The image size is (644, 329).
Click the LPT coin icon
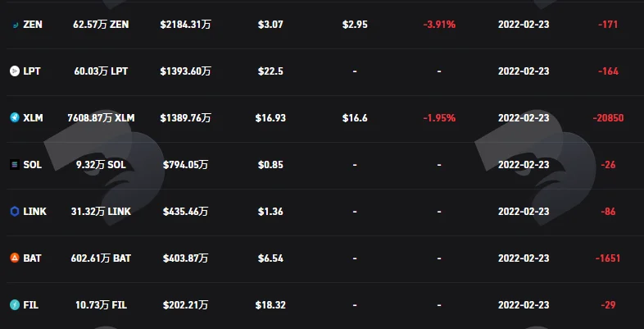click(15, 71)
